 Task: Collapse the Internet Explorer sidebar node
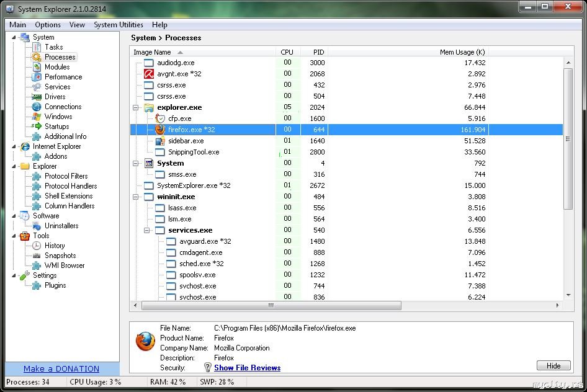click(14, 146)
